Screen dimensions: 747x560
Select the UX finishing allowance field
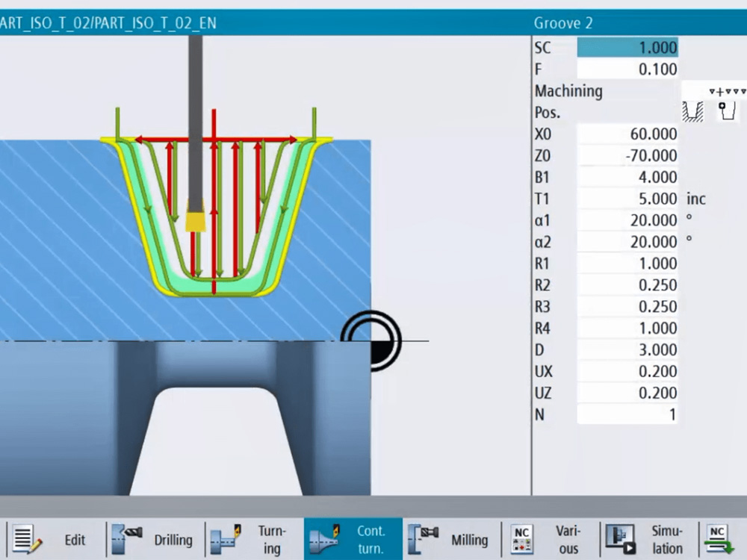[627, 372]
